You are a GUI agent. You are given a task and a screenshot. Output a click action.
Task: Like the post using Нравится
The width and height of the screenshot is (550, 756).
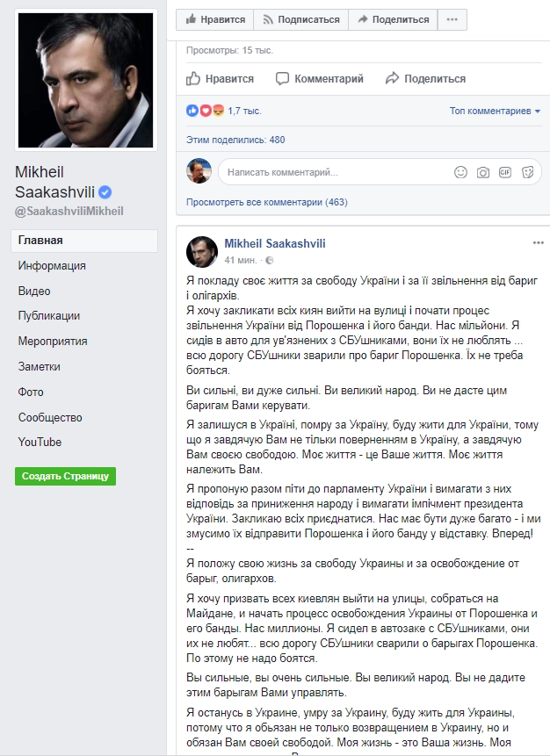coord(221,79)
